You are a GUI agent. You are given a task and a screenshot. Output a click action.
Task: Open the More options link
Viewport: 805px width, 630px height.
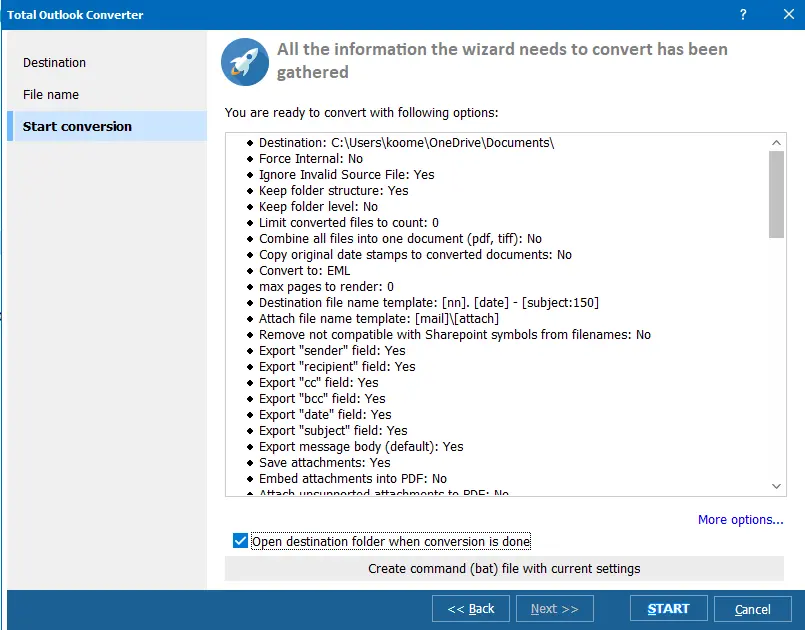740,519
